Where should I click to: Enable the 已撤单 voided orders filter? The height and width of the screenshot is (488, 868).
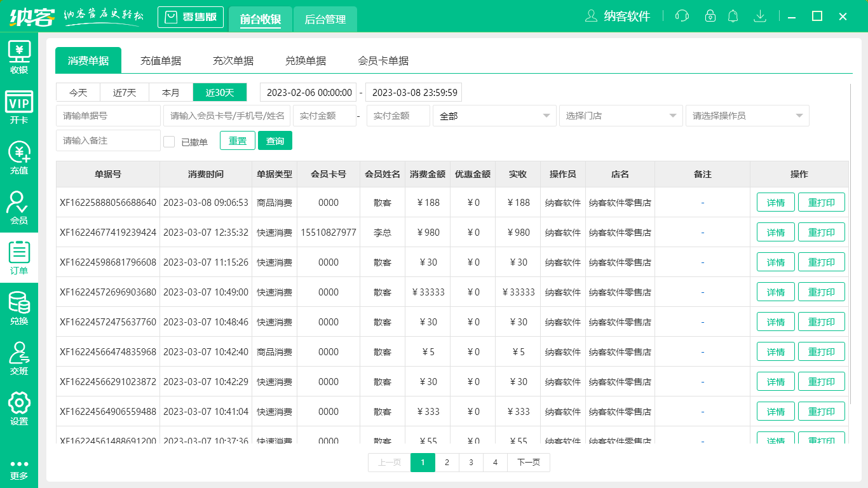[x=169, y=140]
